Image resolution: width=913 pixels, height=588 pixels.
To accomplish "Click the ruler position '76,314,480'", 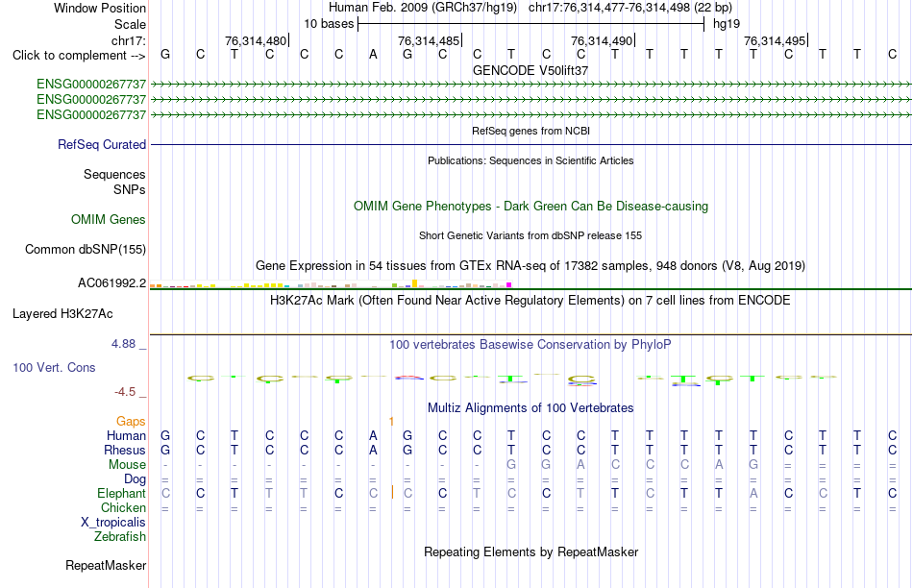I will pos(256,40).
